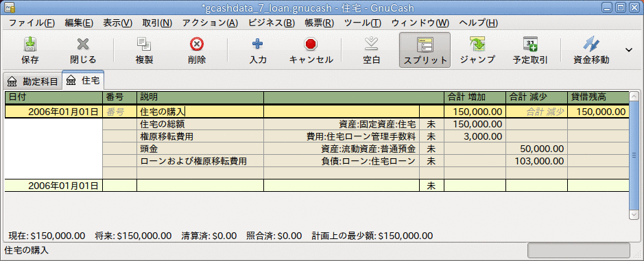Click the 保存 (Save) toolbar icon
The width and height of the screenshot is (644, 261).
point(29,44)
